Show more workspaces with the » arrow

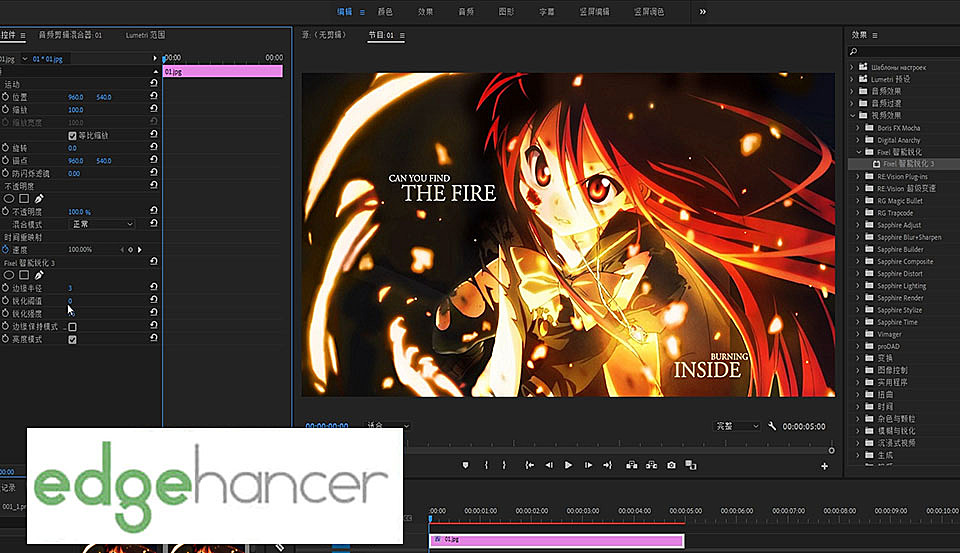click(702, 12)
